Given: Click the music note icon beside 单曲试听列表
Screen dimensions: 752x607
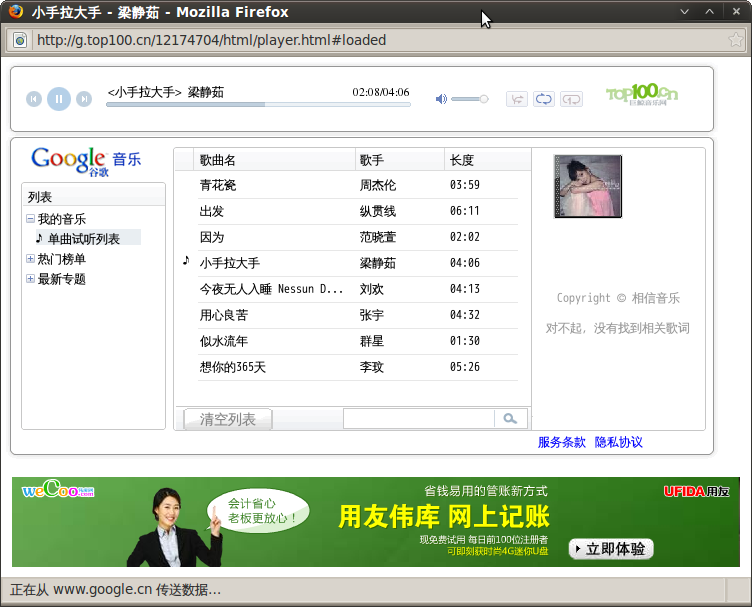Looking at the screenshot, I should click(40, 238).
